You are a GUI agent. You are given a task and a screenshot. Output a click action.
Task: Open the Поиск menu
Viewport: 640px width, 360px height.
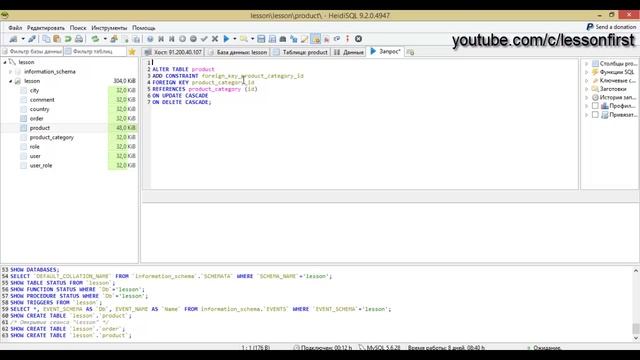78,28
